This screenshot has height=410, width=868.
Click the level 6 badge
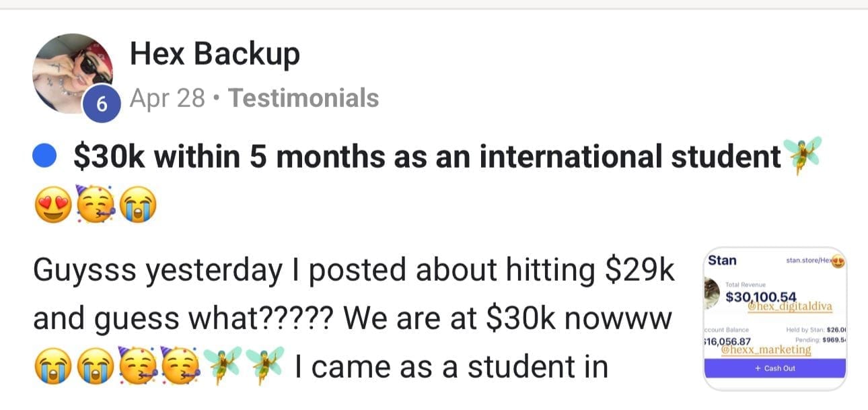click(102, 105)
